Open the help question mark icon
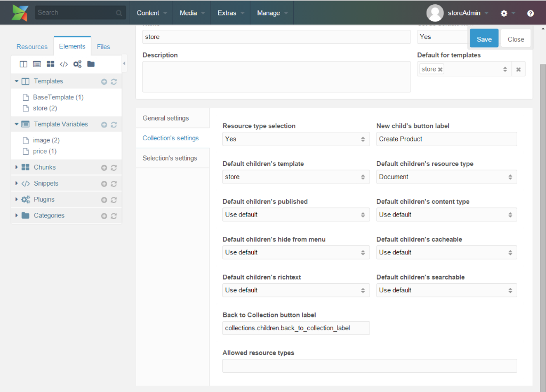546x392 pixels. click(531, 13)
